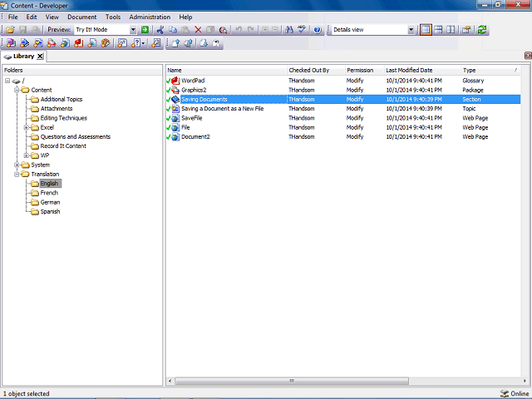Open the View menu
This screenshot has width=532, height=399.
52,17
